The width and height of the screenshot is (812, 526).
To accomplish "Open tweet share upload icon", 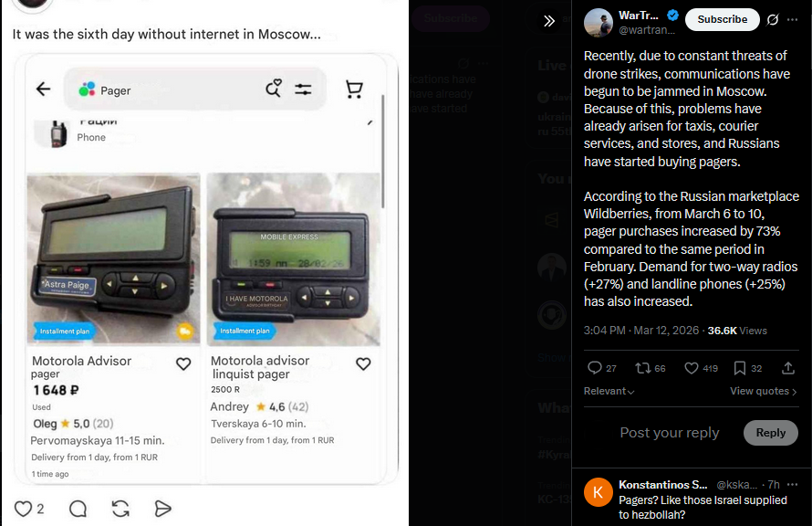I will coord(787,368).
